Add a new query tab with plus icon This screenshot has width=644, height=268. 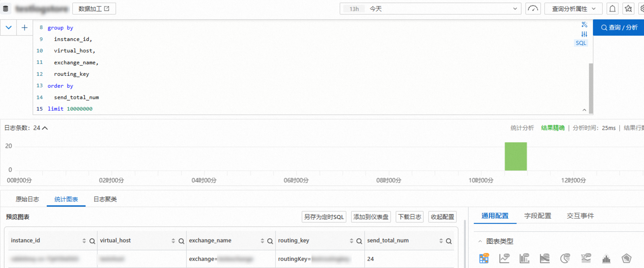coord(24,28)
